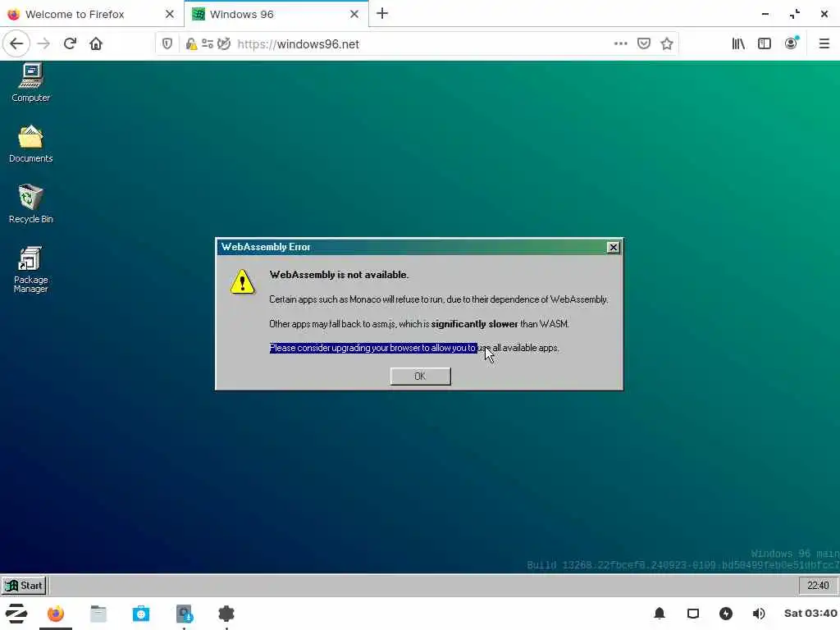The height and width of the screenshot is (630, 840).
Task: Toggle the Firefox sidebar
Action: [x=765, y=44]
